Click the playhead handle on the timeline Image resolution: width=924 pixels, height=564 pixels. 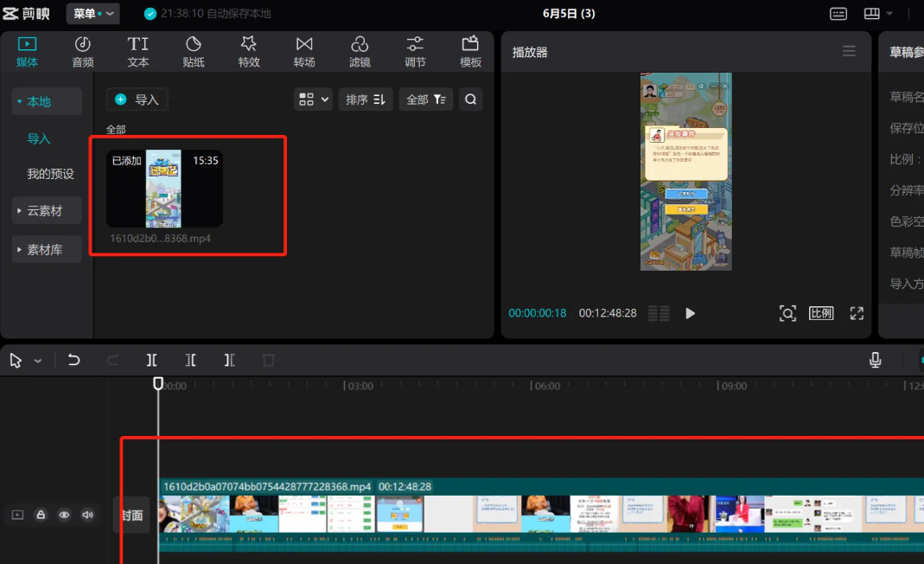coord(158,382)
